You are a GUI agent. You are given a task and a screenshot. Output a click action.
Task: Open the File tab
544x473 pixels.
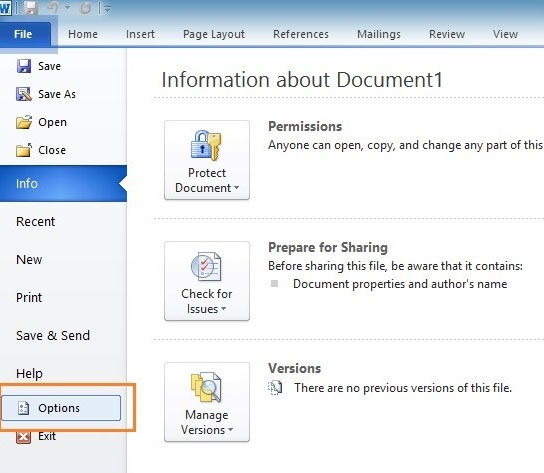pyautogui.click(x=25, y=34)
